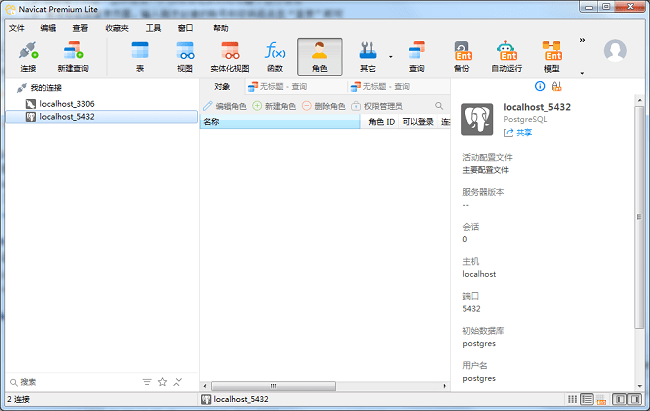Toggle the 角色 (Role) toolbar button
This screenshot has width=650, height=411.
tap(320, 56)
